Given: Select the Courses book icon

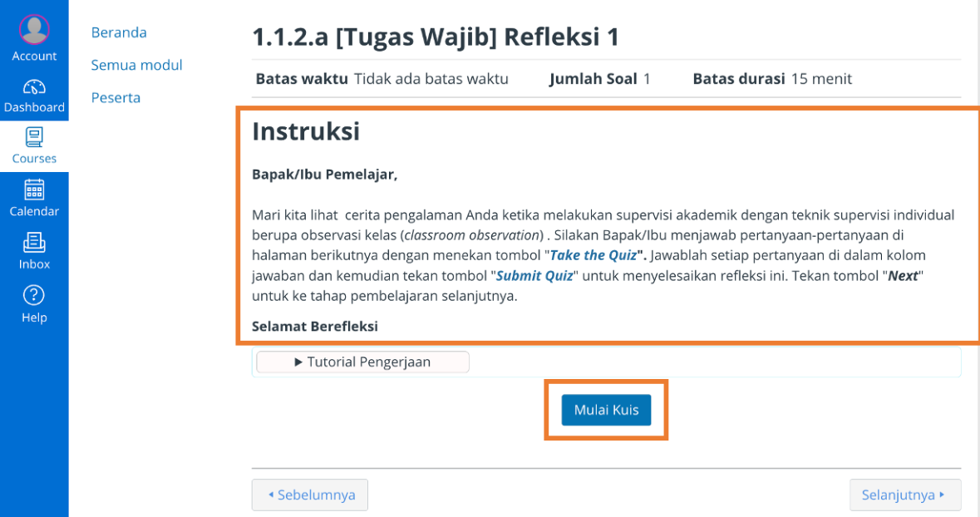Looking at the screenshot, I should point(34,137).
